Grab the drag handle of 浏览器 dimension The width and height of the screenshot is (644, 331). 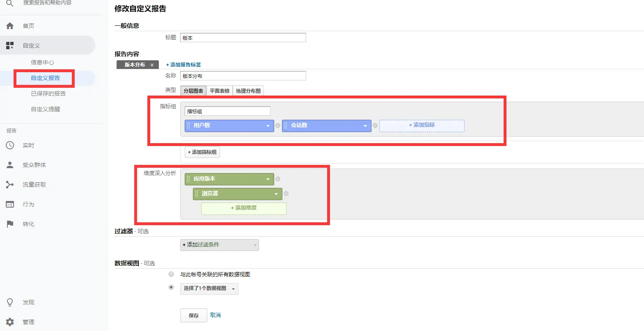[x=197, y=194]
